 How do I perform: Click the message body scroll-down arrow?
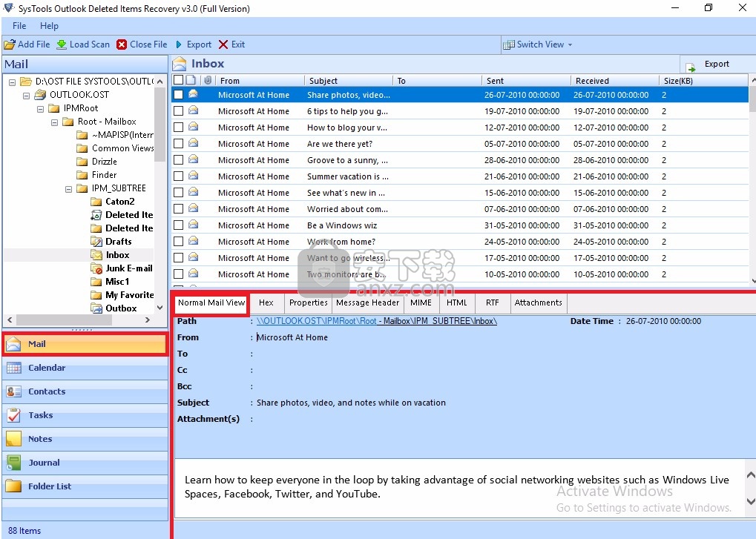coord(751,501)
